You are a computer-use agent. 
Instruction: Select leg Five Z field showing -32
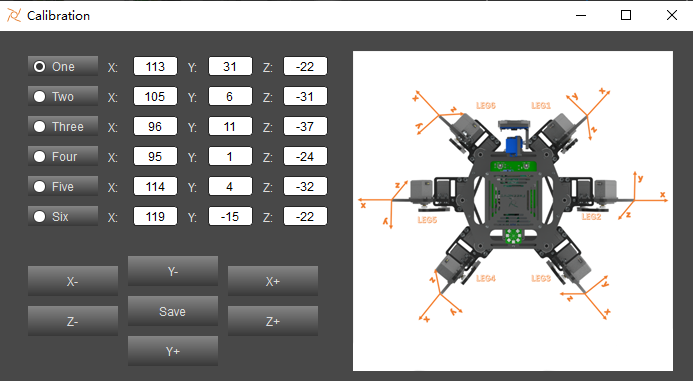tap(305, 187)
